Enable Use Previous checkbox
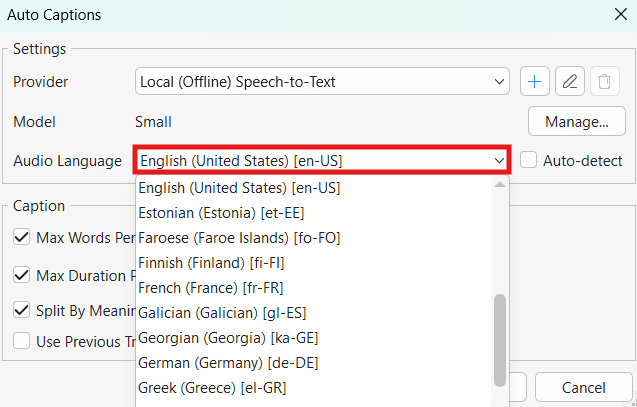The width and height of the screenshot is (637, 407). [22, 341]
